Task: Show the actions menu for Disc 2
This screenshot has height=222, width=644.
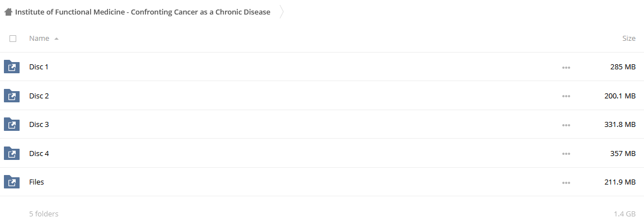Action: pyautogui.click(x=566, y=96)
